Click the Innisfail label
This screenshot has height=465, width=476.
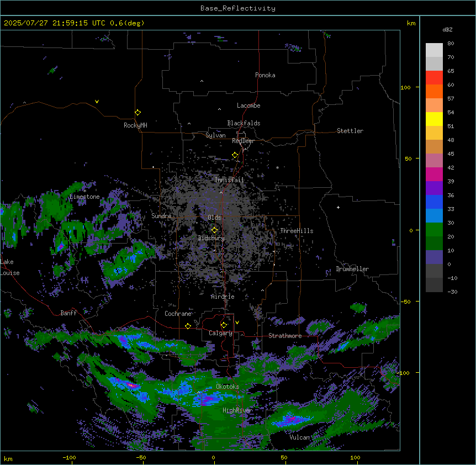(229, 180)
